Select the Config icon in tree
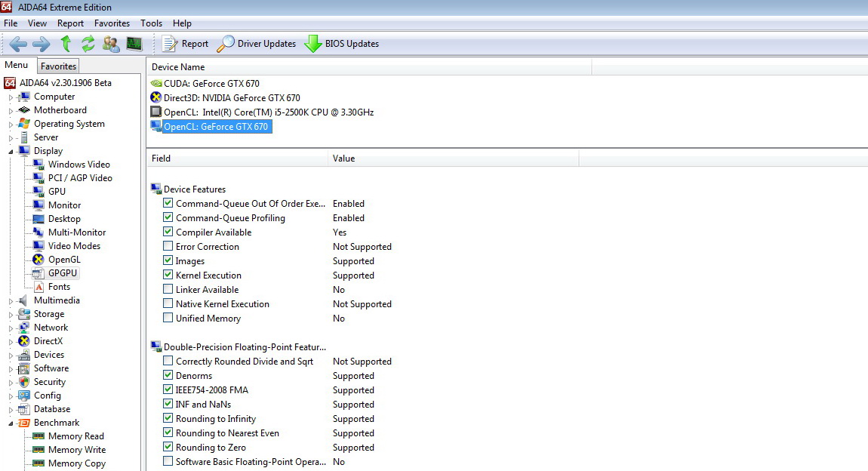 coord(24,396)
